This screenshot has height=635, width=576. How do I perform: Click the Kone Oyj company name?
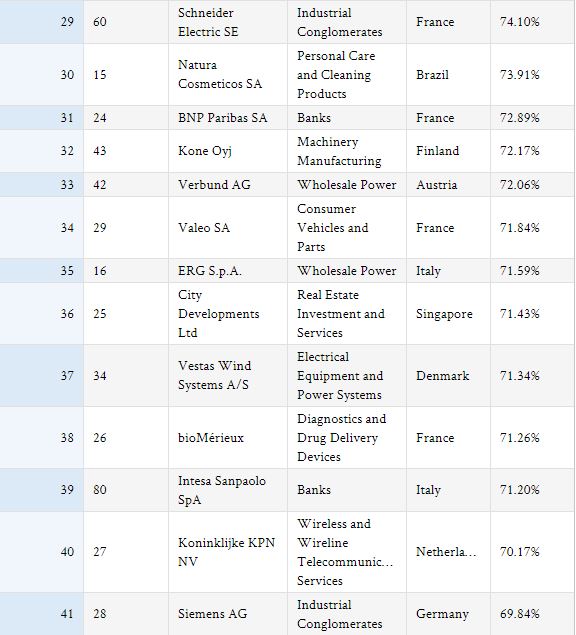205,151
